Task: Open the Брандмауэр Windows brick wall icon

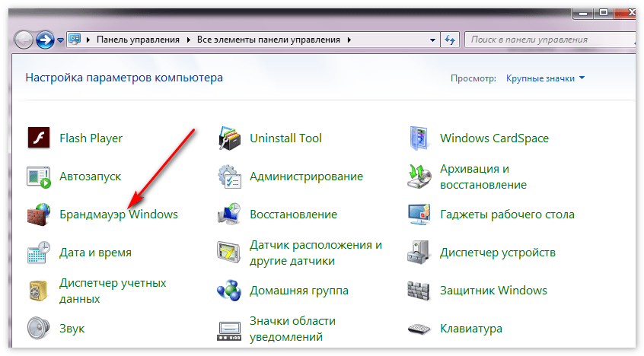Action: (x=39, y=215)
